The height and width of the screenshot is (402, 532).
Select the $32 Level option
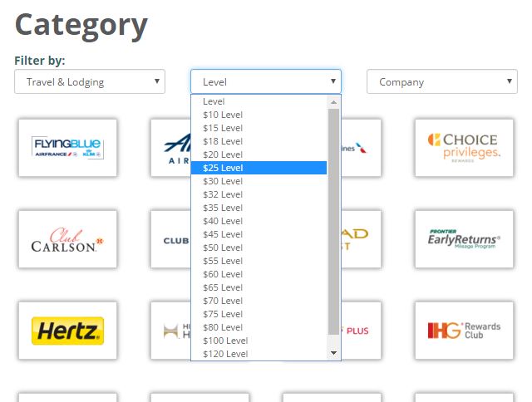(x=259, y=194)
